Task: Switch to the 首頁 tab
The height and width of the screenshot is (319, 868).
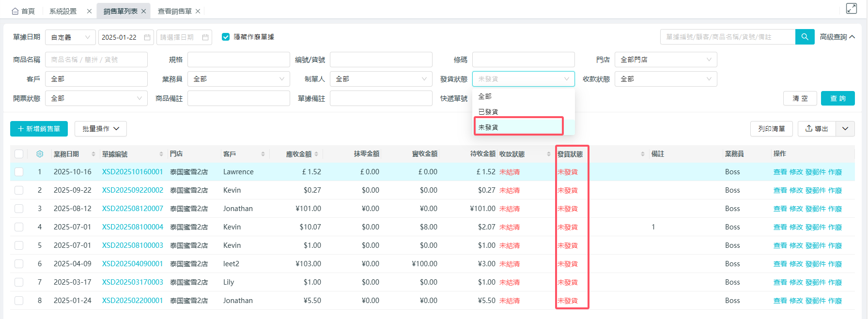Action: (23, 11)
